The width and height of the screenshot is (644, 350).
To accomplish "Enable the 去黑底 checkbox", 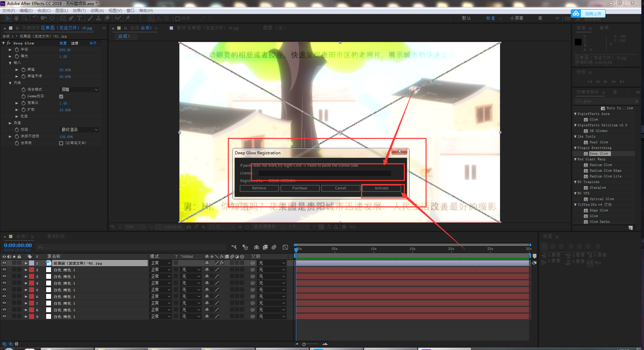I will [61, 143].
